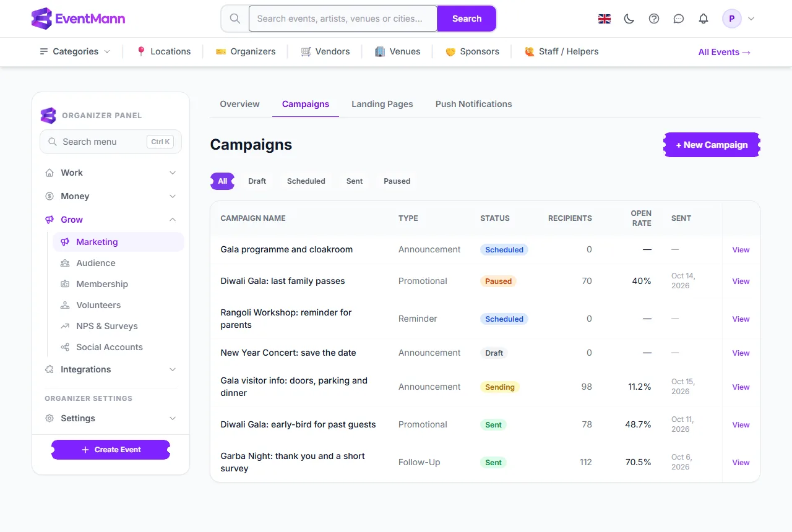Viewport: 792px width, 532px height.
Task: Open the notifications bell
Action: 704,19
